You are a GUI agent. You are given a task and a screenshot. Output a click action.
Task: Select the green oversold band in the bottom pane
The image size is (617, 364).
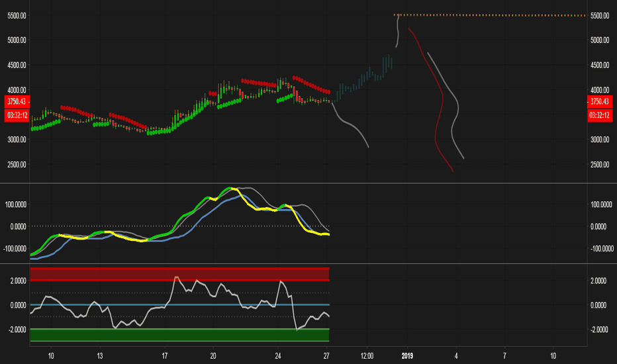[179, 335]
